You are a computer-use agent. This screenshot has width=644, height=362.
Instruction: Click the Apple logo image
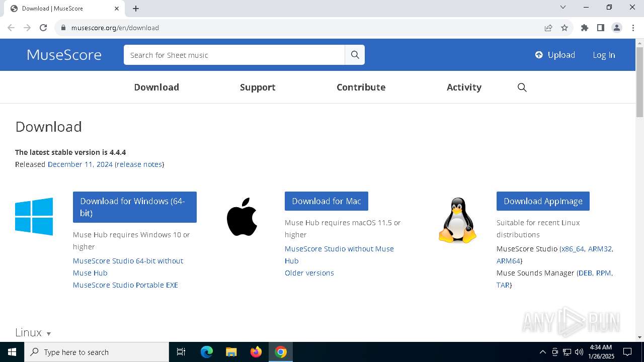click(x=242, y=217)
